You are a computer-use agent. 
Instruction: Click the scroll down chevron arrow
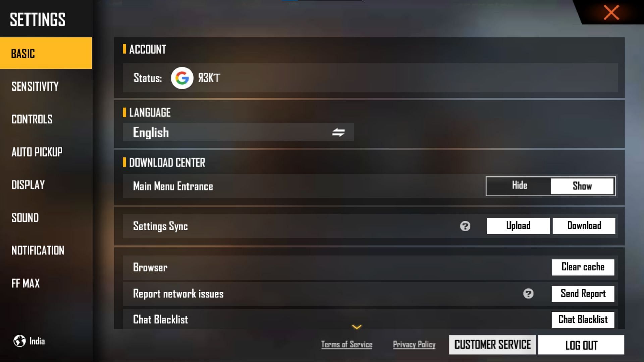(357, 327)
